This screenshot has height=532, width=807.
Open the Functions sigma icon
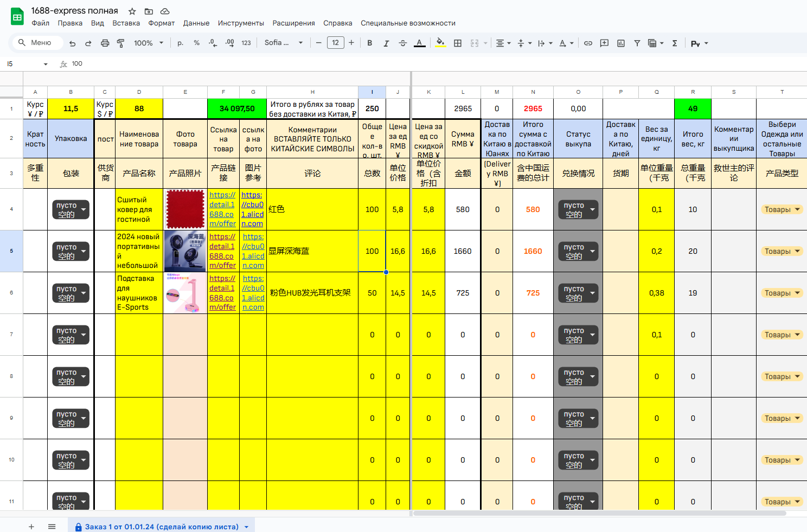[675, 43]
